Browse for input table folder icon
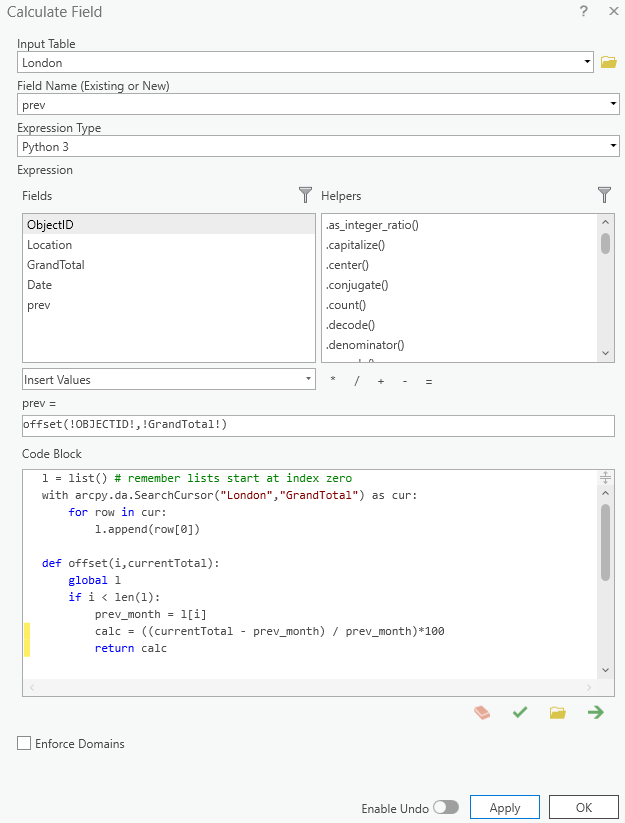The image size is (625, 823). [609, 62]
